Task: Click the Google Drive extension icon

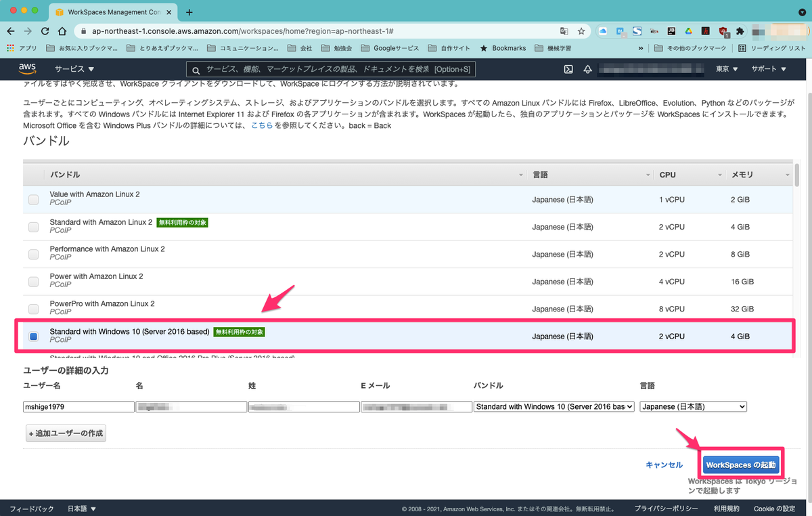Action: (x=688, y=31)
